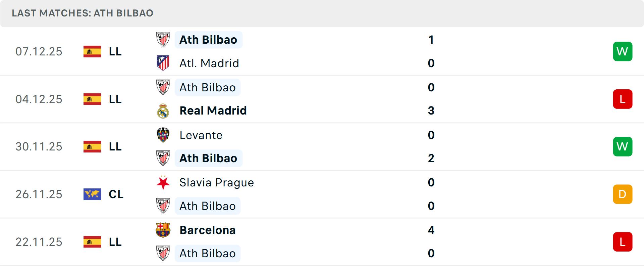
Task: Click the red L badge for 04.12.25
Action: point(623,99)
